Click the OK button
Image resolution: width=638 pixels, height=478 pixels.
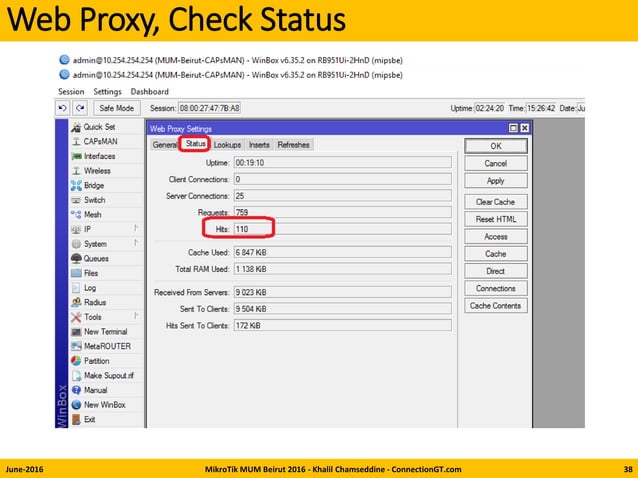pyautogui.click(x=496, y=146)
